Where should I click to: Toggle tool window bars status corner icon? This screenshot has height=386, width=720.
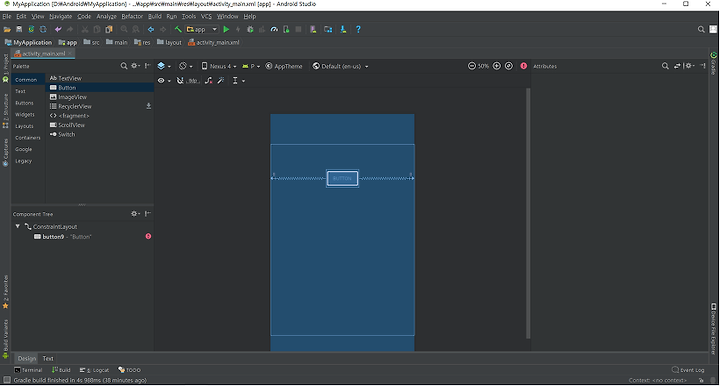(7, 380)
